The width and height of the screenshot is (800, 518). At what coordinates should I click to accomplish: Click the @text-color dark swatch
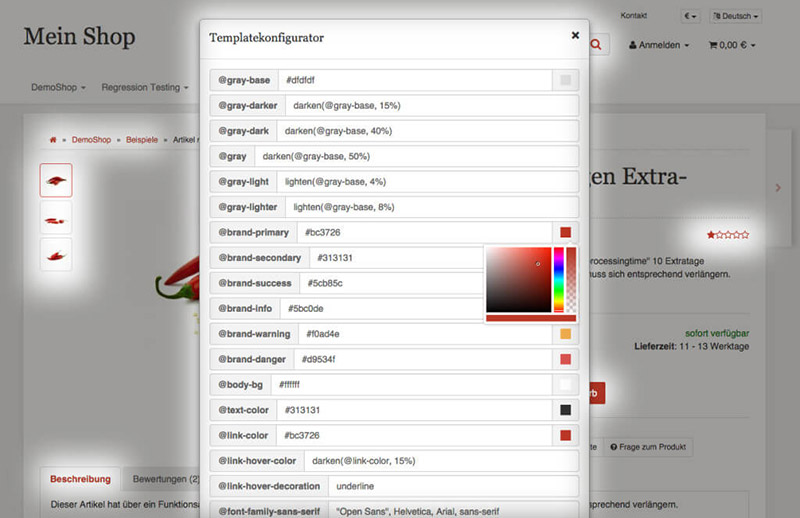tap(565, 410)
